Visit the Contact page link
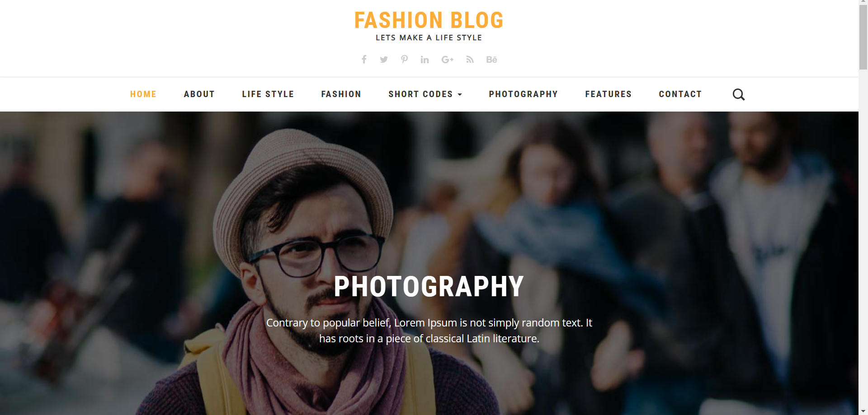The height and width of the screenshot is (415, 868). pos(680,94)
